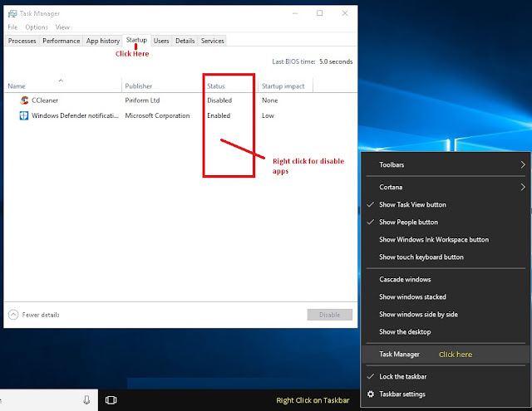Select the CCleaner row name
The width and height of the screenshot is (532, 411).
tap(45, 100)
